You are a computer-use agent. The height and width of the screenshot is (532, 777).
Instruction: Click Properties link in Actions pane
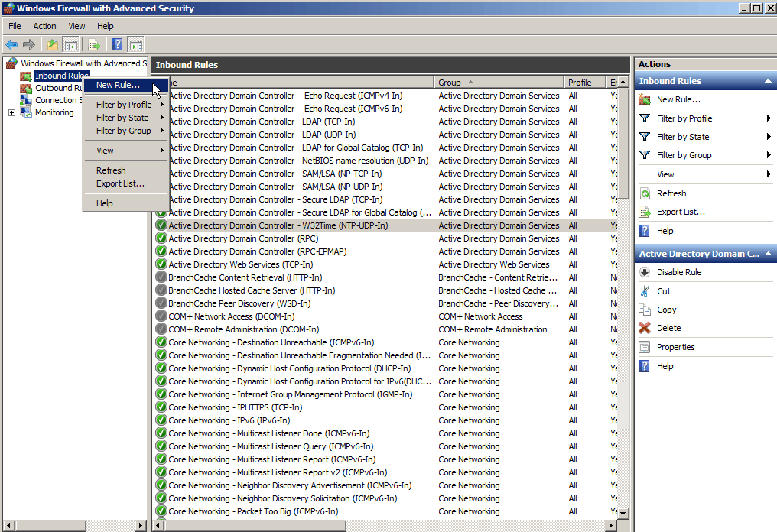(675, 347)
